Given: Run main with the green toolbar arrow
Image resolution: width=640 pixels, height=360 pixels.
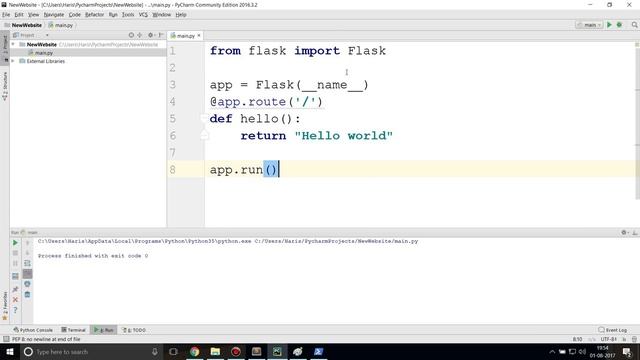Looking at the screenshot, I should [x=609, y=25].
